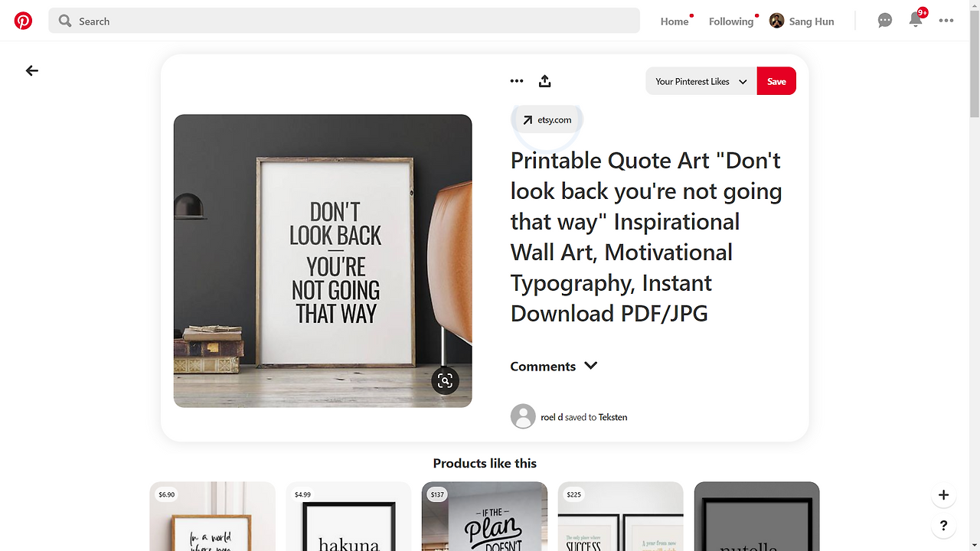Click the 'Products like this' heading
Viewport: 980px width, 551px height.
tap(485, 463)
